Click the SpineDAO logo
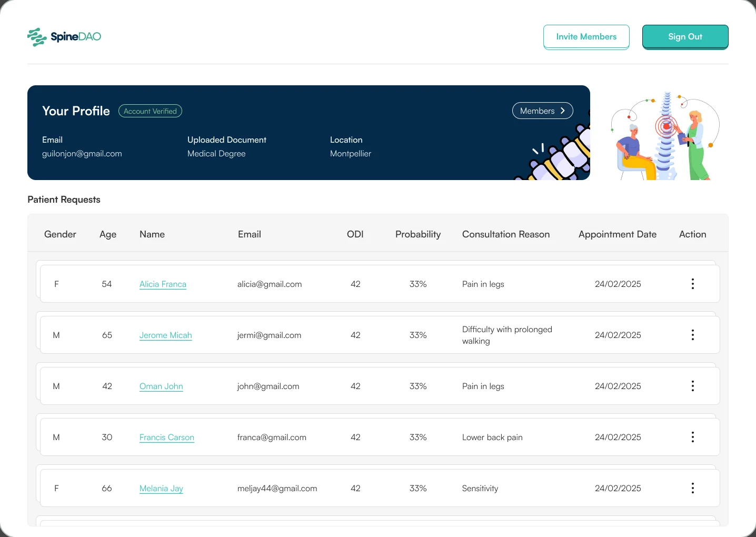756x537 pixels. pos(64,37)
